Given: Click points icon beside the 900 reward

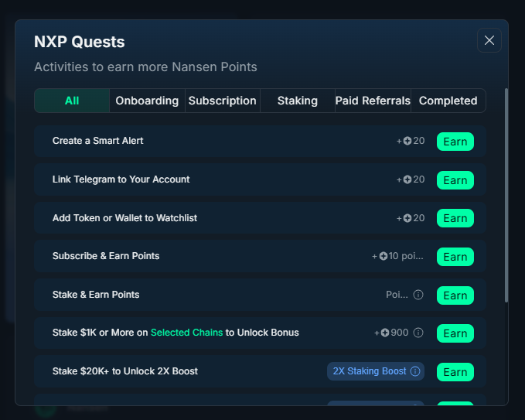Looking at the screenshot, I should click(x=385, y=333).
